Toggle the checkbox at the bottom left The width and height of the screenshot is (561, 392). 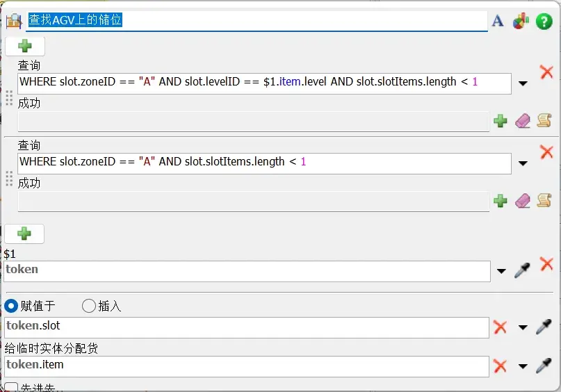[11, 387]
